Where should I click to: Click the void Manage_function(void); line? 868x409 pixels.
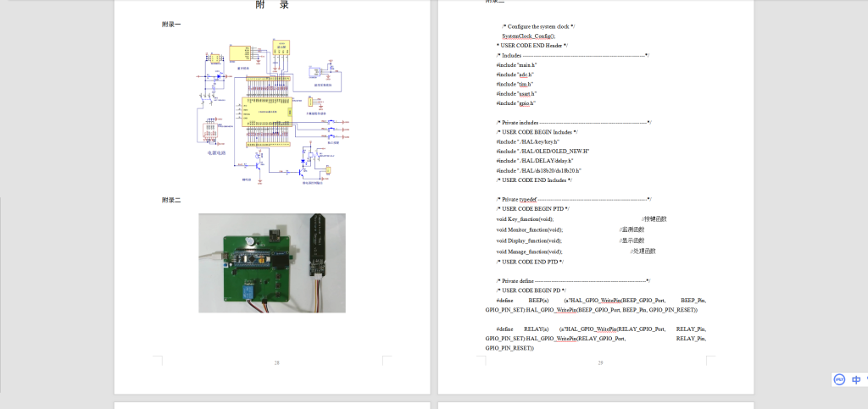pyautogui.click(x=534, y=251)
